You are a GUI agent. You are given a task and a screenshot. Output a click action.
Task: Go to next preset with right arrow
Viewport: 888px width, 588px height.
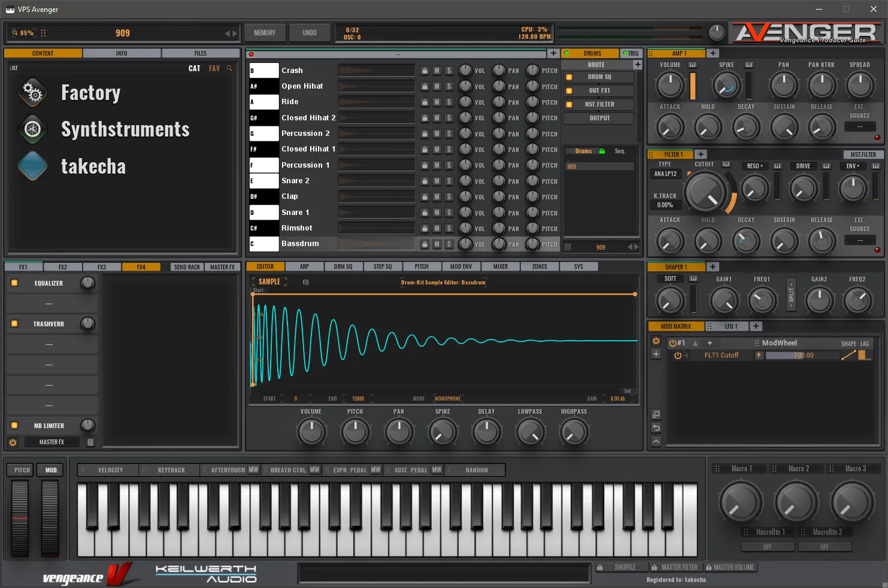tap(235, 34)
